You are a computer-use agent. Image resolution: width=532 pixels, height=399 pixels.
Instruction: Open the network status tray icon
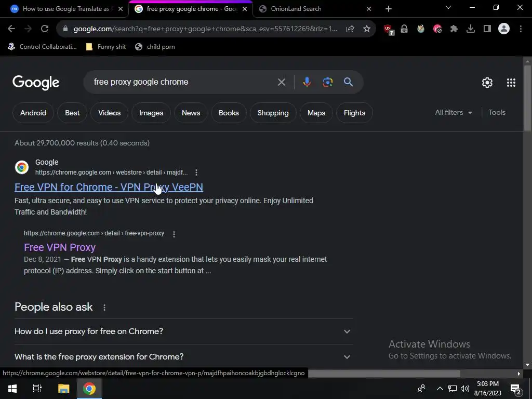453,389
